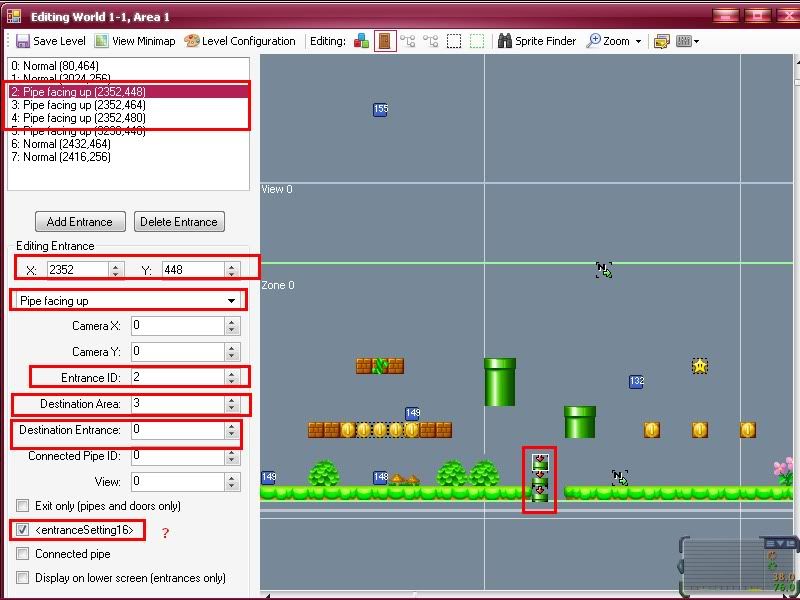Select the top pipe entrance arrow marker
This screenshot has width=800, height=600.
tap(540, 462)
